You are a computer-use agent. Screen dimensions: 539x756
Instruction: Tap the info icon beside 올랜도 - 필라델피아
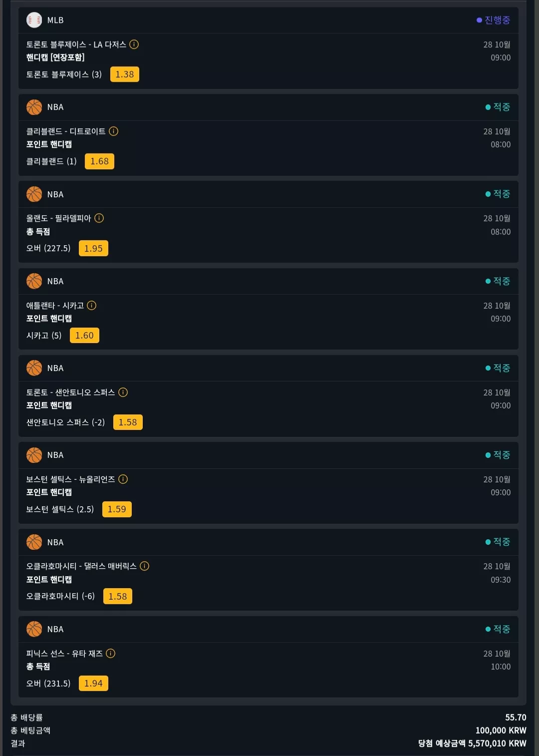pyautogui.click(x=99, y=218)
